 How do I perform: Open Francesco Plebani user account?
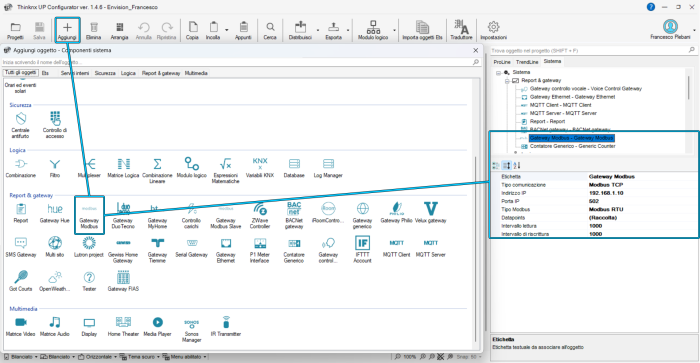click(x=670, y=30)
